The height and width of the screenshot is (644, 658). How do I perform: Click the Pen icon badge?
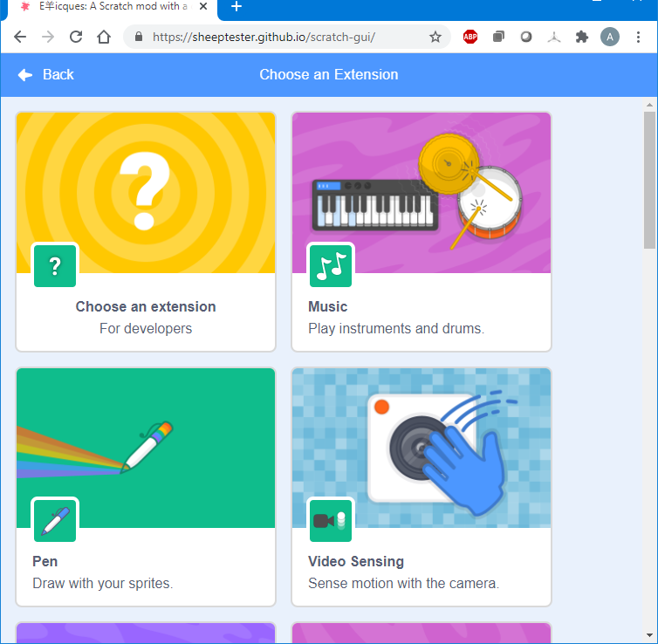click(x=55, y=521)
